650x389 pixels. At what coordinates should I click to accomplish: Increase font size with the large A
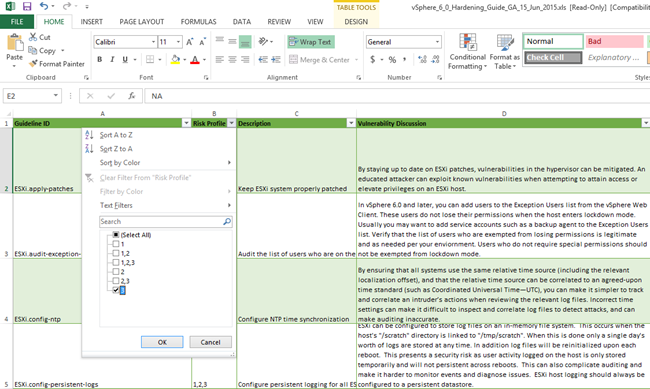(189, 42)
